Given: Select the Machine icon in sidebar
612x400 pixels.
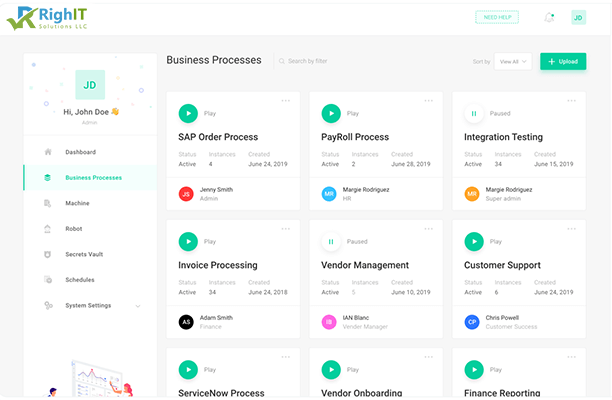Looking at the screenshot, I should [x=47, y=203].
